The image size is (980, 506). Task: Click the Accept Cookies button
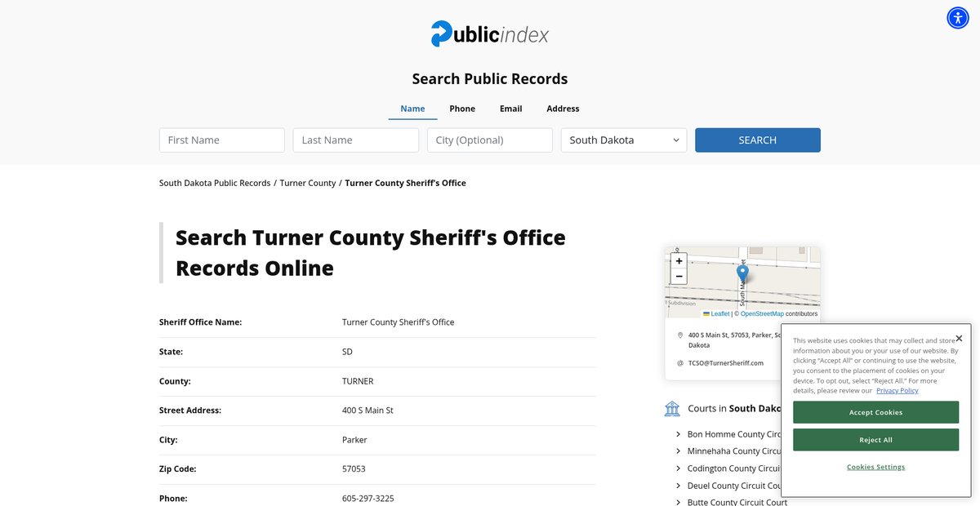[875, 412]
